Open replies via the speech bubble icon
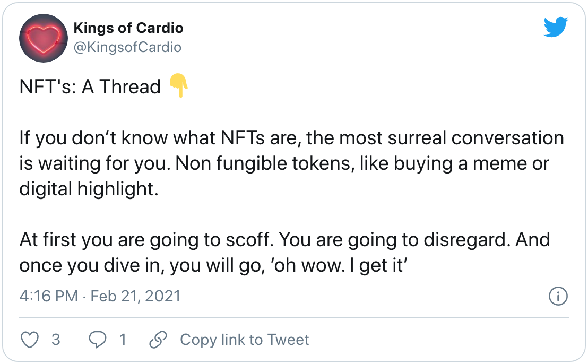 pyautogui.click(x=98, y=340)
